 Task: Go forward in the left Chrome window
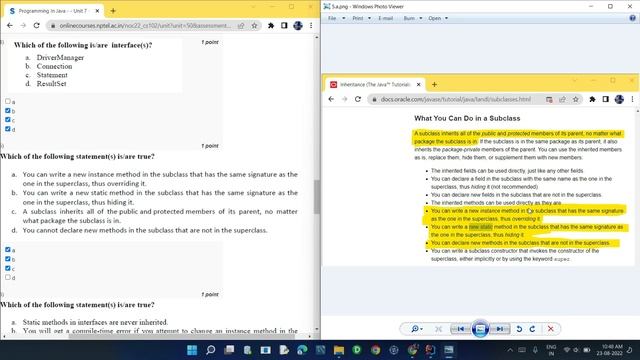23,25
